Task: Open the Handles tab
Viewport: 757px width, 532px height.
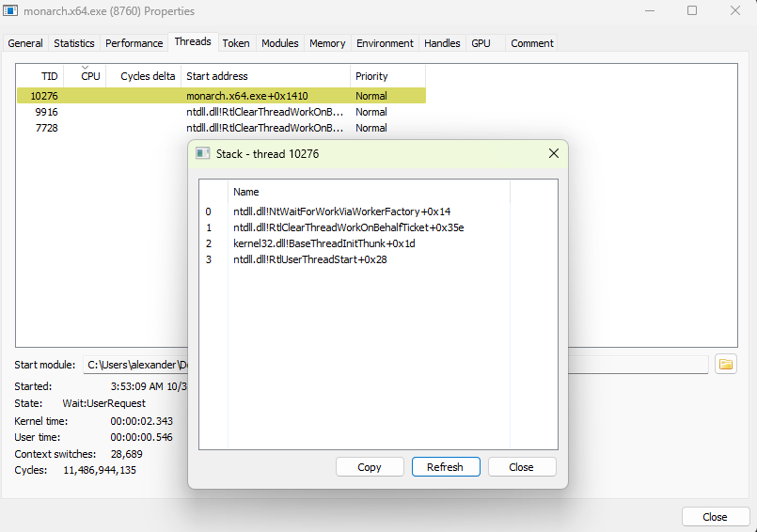Action: pyautogui.click(x=442, y=43)
